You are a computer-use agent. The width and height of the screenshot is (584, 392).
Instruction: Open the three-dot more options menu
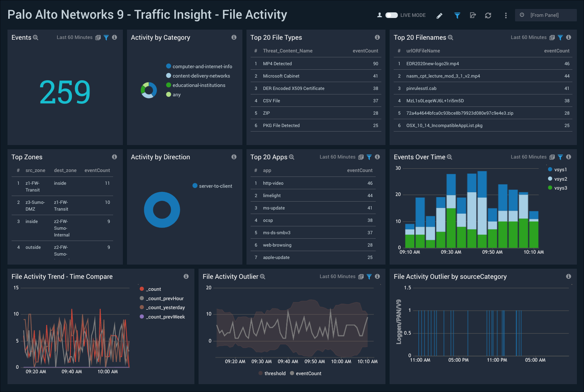click(505, 15)
